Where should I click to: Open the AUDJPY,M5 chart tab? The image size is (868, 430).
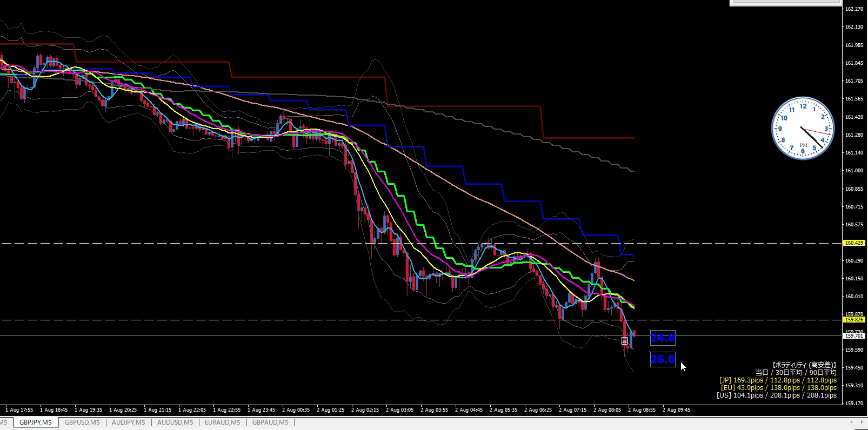pyautogui.click(x=128, y=422)
